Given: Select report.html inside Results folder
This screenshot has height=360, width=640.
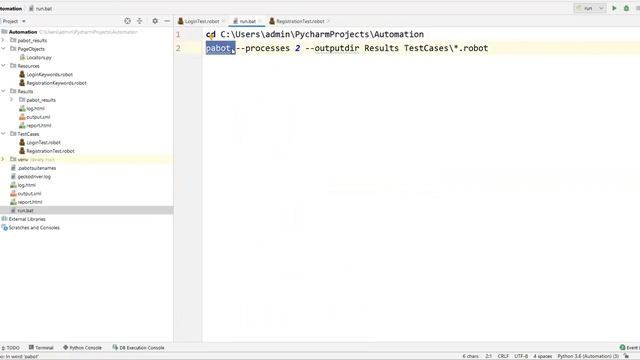Looking at the screenshot, I should tap(38, 126).
